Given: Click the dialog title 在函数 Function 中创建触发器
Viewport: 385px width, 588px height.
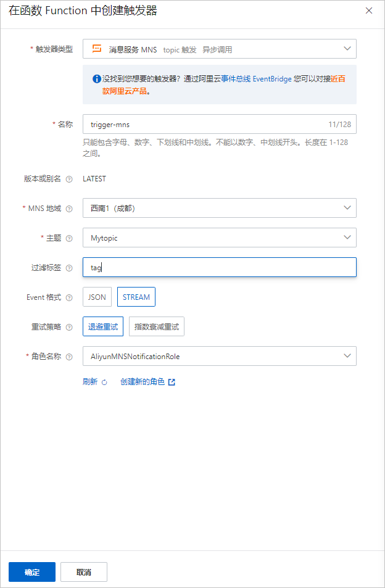Looking at the screenshot, I should pyautogui.click(x=83, y=10).
